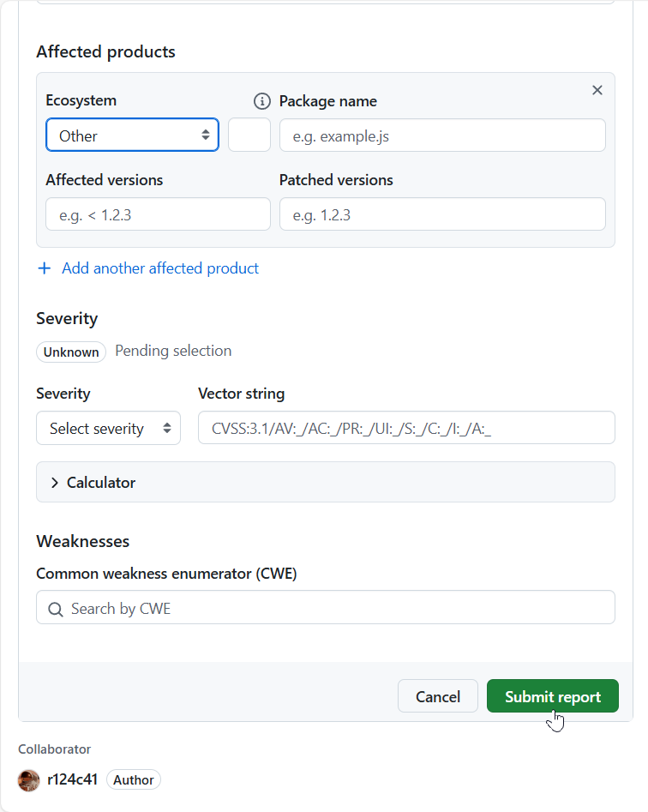The height and width of the screenshot is (812, 648).
Task: Click the magnifier icon in CWE search
Action: click(x=56, y=609)
